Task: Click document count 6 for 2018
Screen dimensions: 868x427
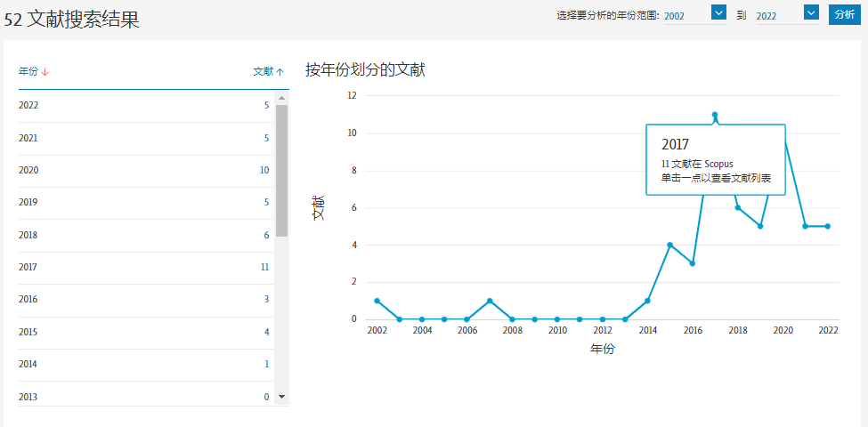Action: [266, 235]
